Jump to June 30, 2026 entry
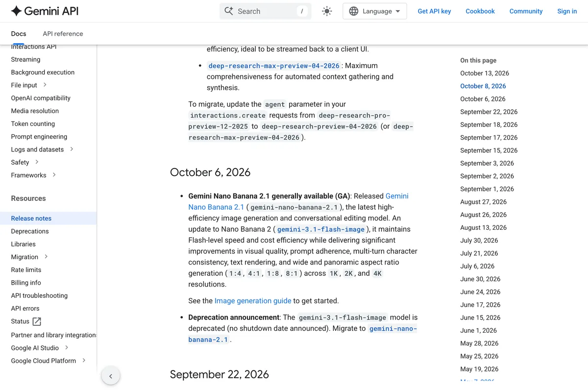Screen dimensions: 588x392 480,279
